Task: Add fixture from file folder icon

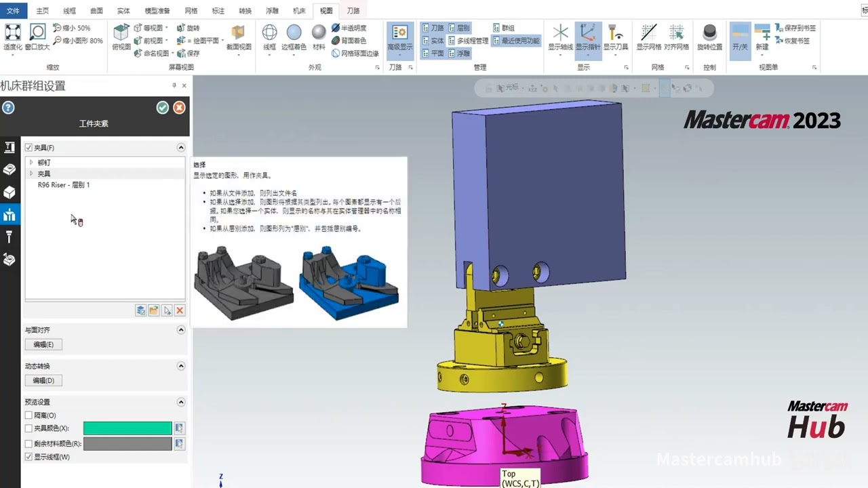Action: [154, 310]
